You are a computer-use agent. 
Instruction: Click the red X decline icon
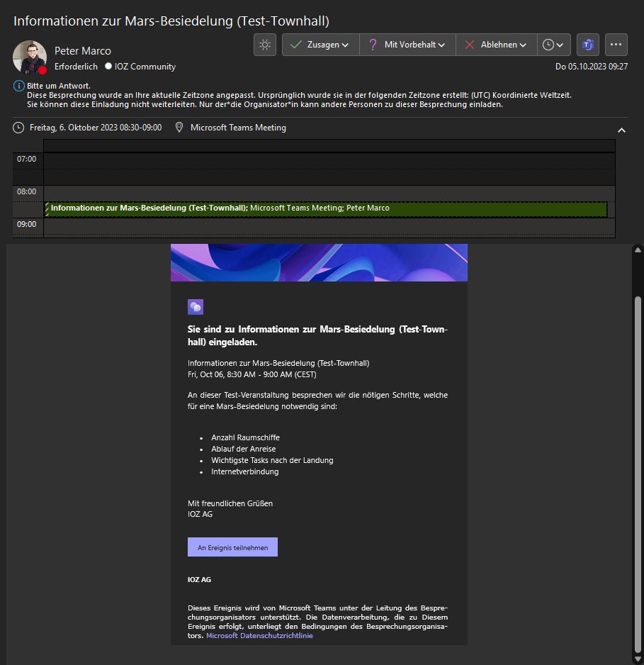coord(470,45)
